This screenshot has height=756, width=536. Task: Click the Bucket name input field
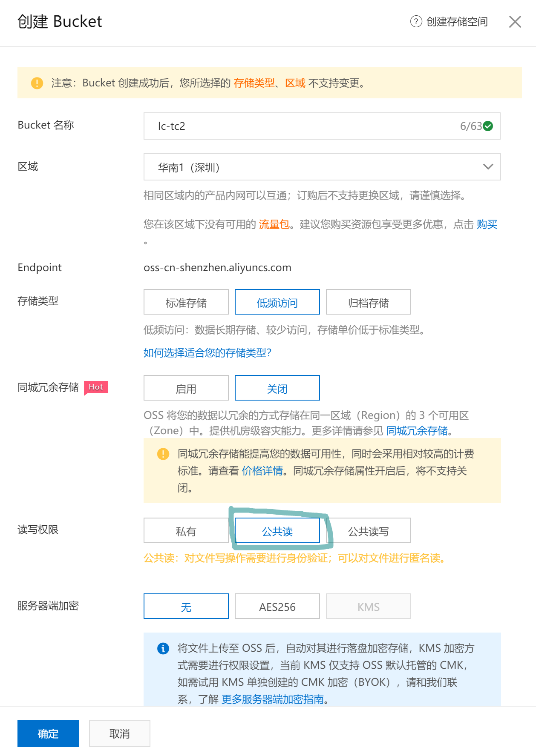click(x=298, y=126)
